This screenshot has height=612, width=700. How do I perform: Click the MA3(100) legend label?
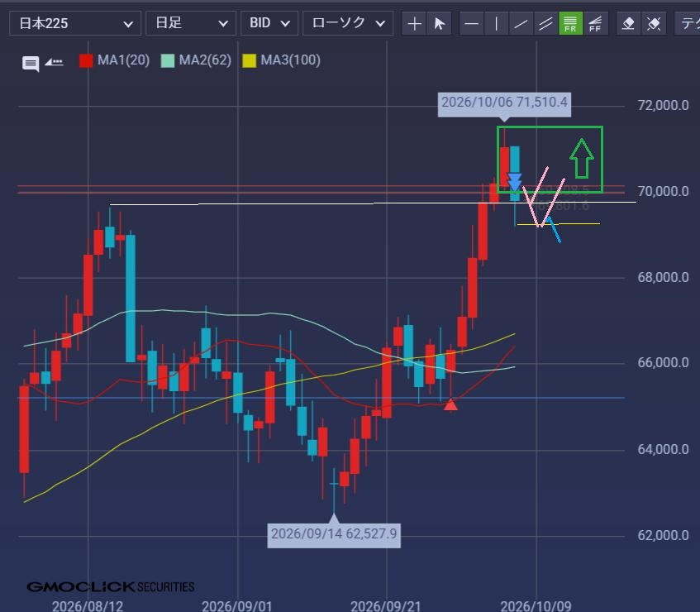point(291,60)
